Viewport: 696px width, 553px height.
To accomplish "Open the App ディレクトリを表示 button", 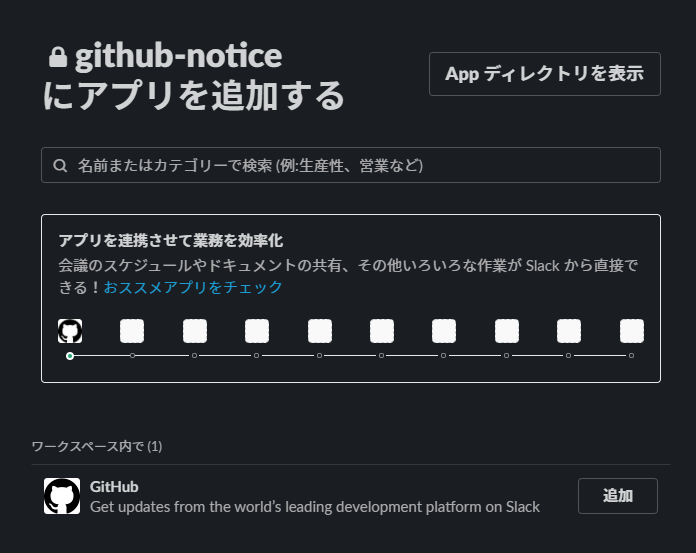I will point(545,74).
